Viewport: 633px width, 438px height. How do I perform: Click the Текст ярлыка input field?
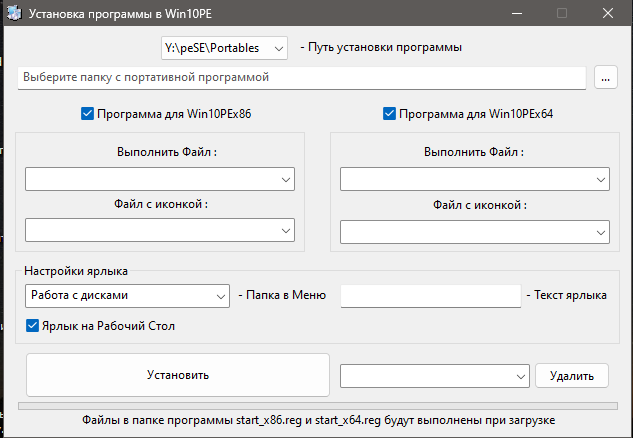(431, 296)
